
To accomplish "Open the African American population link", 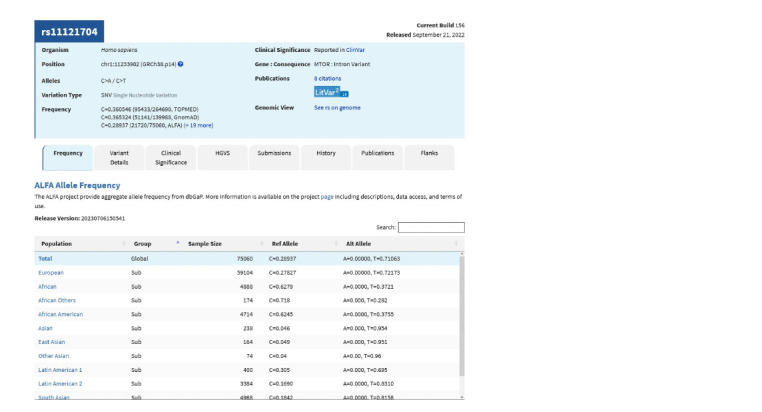I will coord(61,315).
